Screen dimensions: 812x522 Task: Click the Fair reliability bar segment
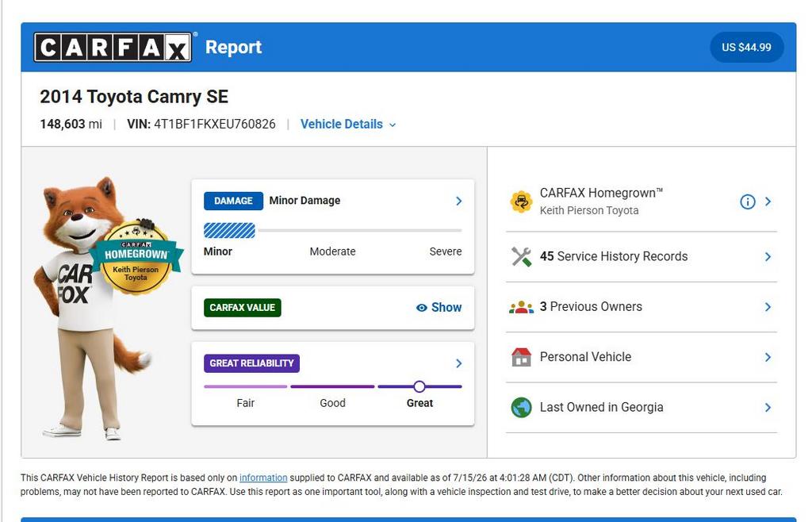tap(246, 386)
